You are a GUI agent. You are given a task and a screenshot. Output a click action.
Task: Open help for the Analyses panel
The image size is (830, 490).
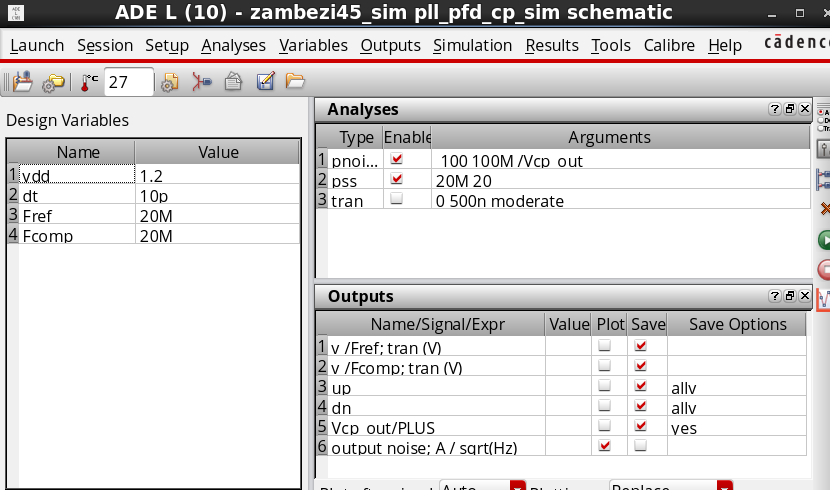pyautogui.click(x=774, y=109)
